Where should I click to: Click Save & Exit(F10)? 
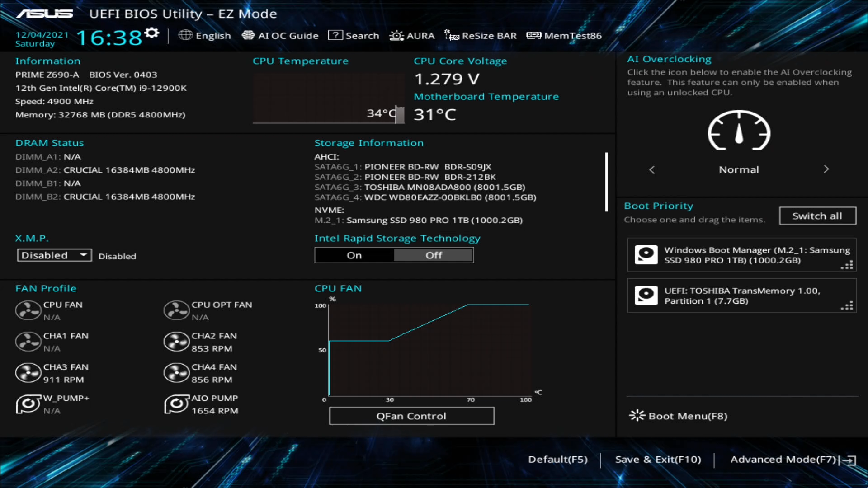coord(658,460)
